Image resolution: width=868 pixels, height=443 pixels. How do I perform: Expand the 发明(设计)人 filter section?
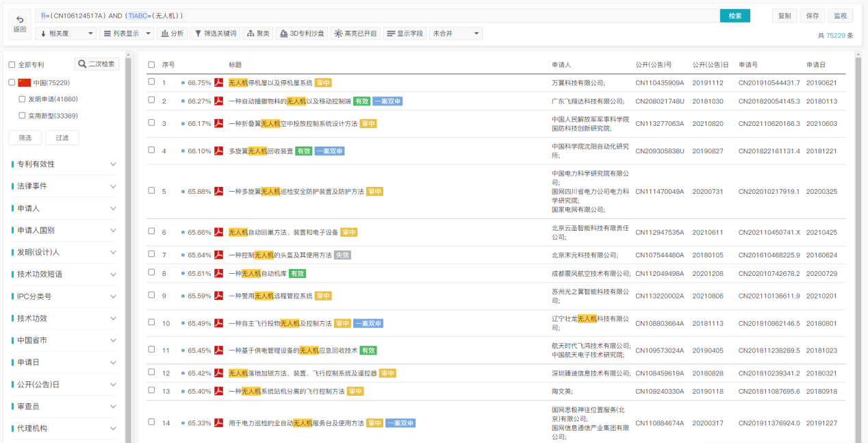tap(64, 252)
